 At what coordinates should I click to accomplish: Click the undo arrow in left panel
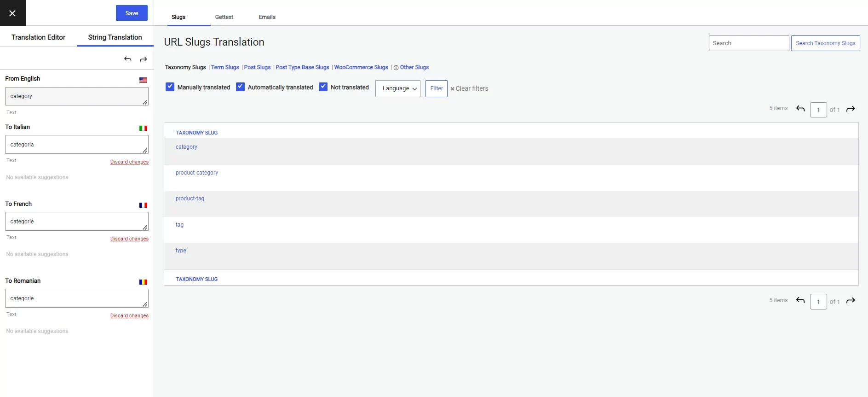(128, 59)
